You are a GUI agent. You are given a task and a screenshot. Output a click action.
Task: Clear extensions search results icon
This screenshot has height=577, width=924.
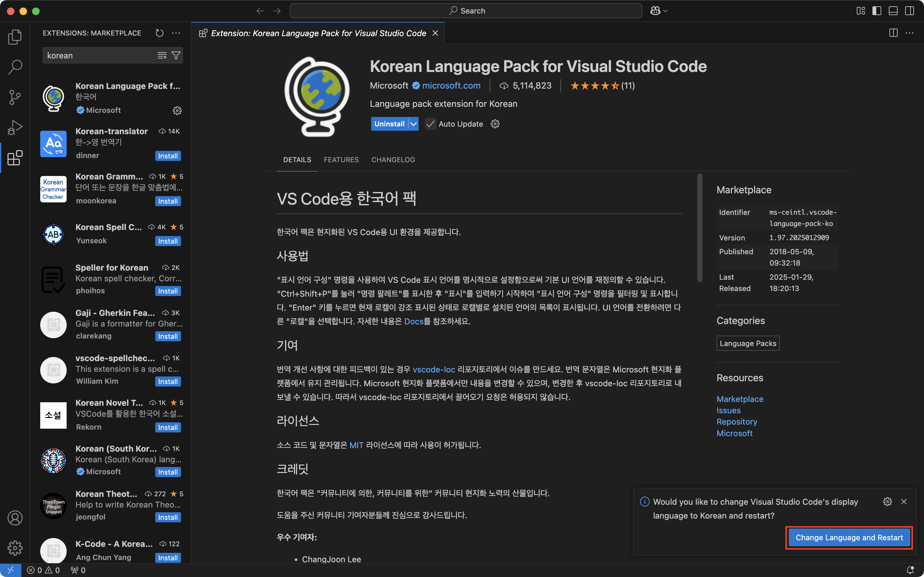coord(162,56)
